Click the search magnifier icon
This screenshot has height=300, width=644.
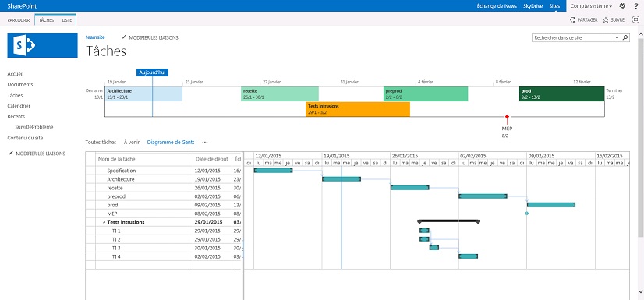click(625, 37)
